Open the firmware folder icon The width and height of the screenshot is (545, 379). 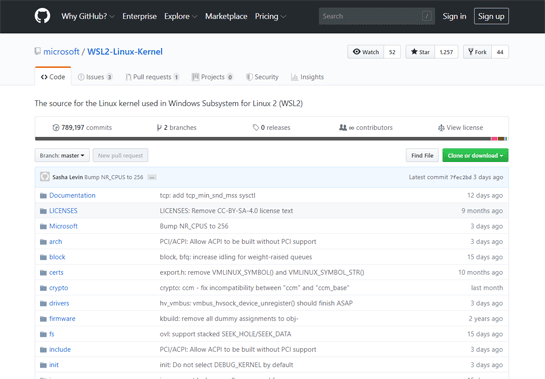(43, 319)
